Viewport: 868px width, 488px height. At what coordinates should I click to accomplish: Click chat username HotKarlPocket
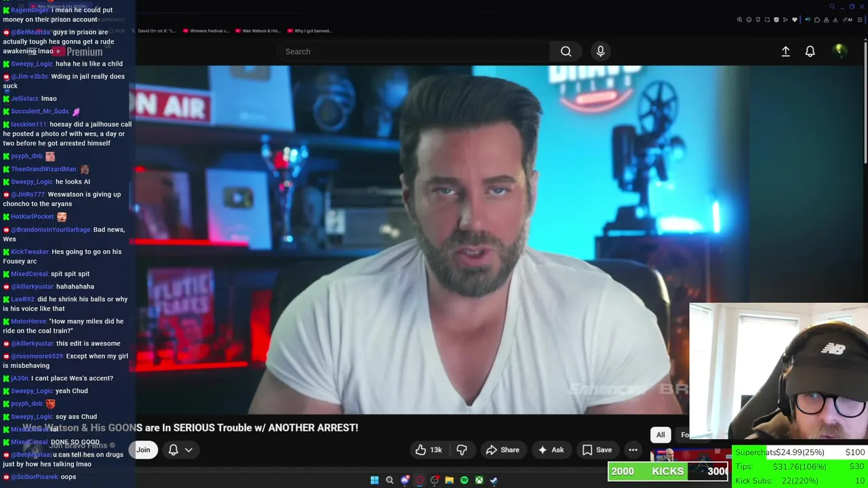32,217
